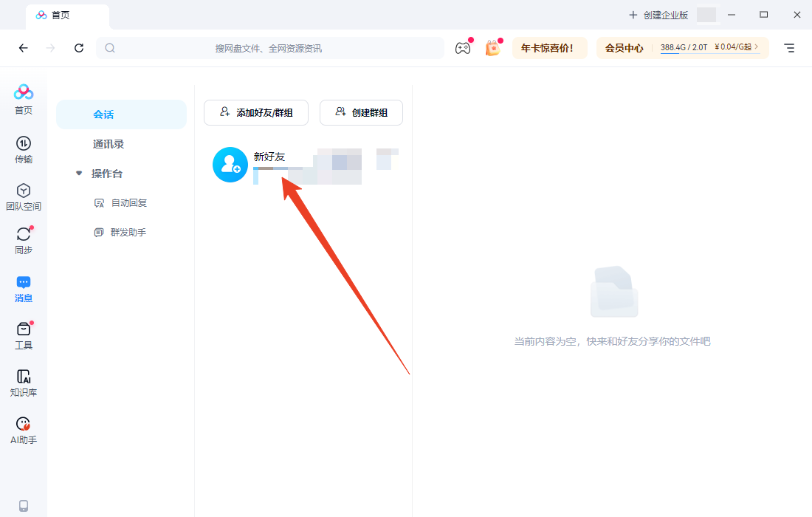Open the 团队空间 team space section
This screenshot has height=517, width=812.
(23, 196)
